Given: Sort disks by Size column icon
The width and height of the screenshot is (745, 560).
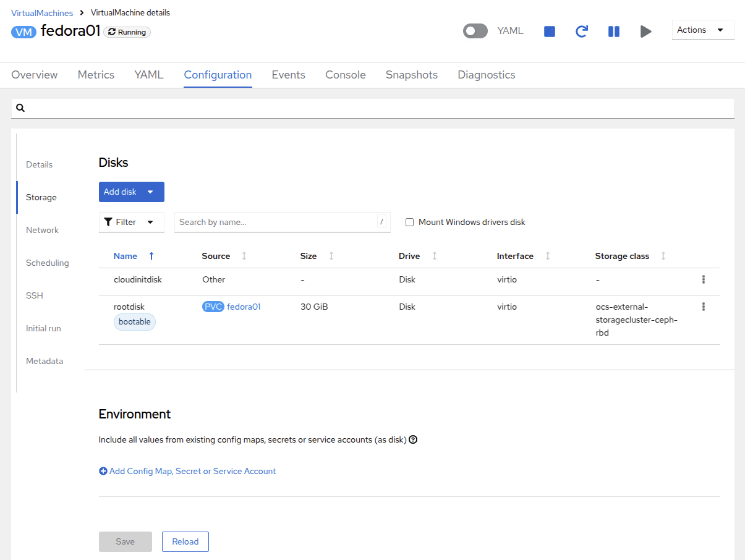Looking at the screenshot, I should click(x=331, y=256).
